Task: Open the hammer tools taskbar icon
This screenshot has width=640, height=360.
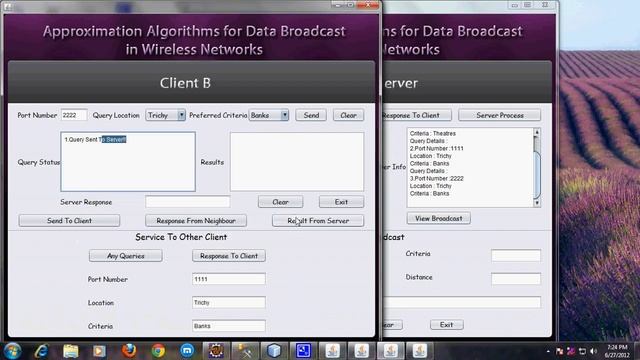Action: [245, 351]
